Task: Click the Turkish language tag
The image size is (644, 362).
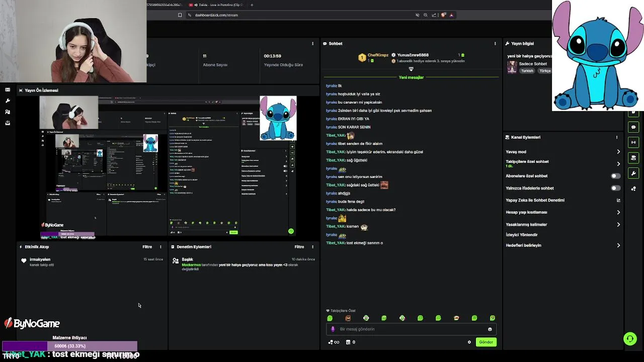Action: [x=527, y=71]
